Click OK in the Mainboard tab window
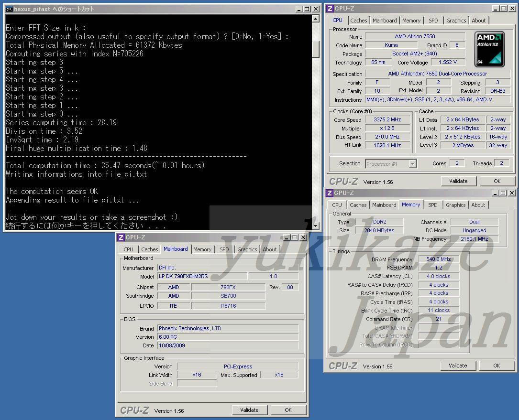519x420 pixels. 288,410
